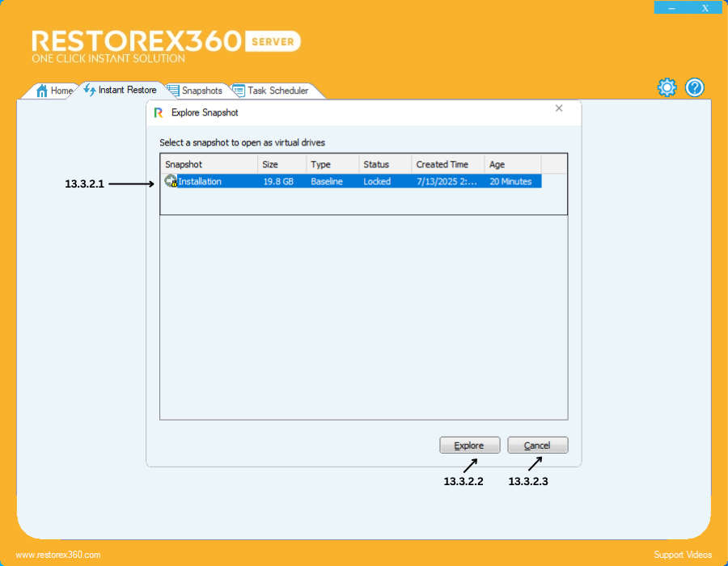Open the help question mark icon

pyautogui.click(x=695, y=87)
